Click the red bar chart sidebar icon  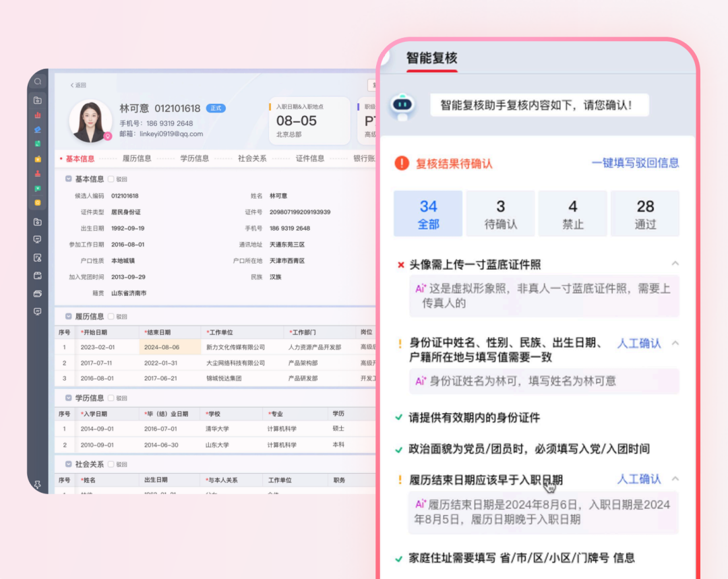coord(38,115)
